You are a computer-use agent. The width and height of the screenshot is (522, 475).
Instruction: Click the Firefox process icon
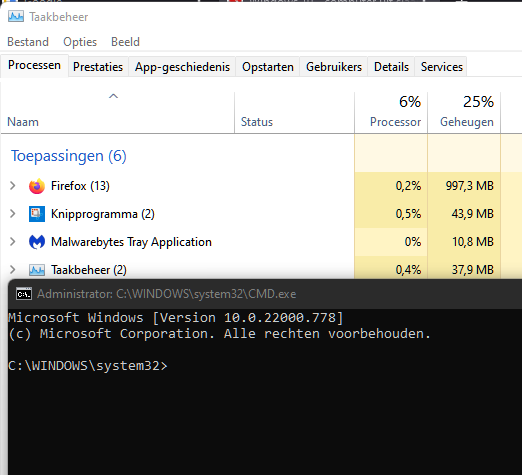click(x=37, y=186)
